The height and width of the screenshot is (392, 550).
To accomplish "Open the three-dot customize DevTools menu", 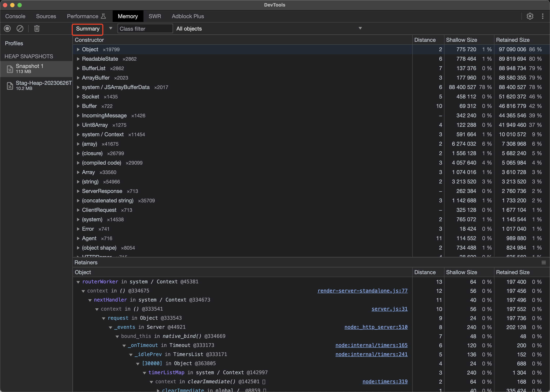I will [x=543, y=16].
